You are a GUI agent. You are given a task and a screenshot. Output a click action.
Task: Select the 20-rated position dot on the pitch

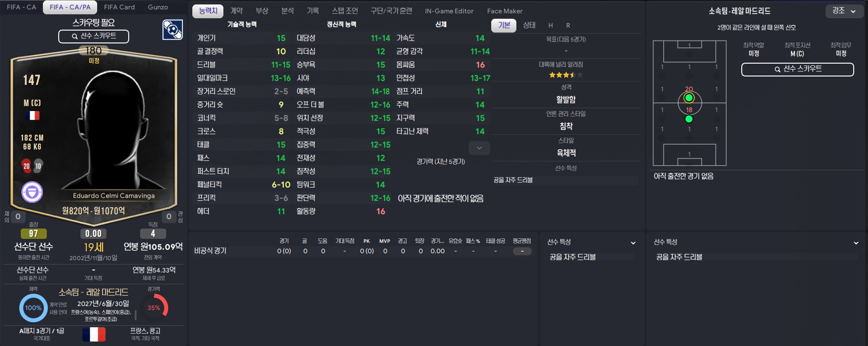coord(689,98)
